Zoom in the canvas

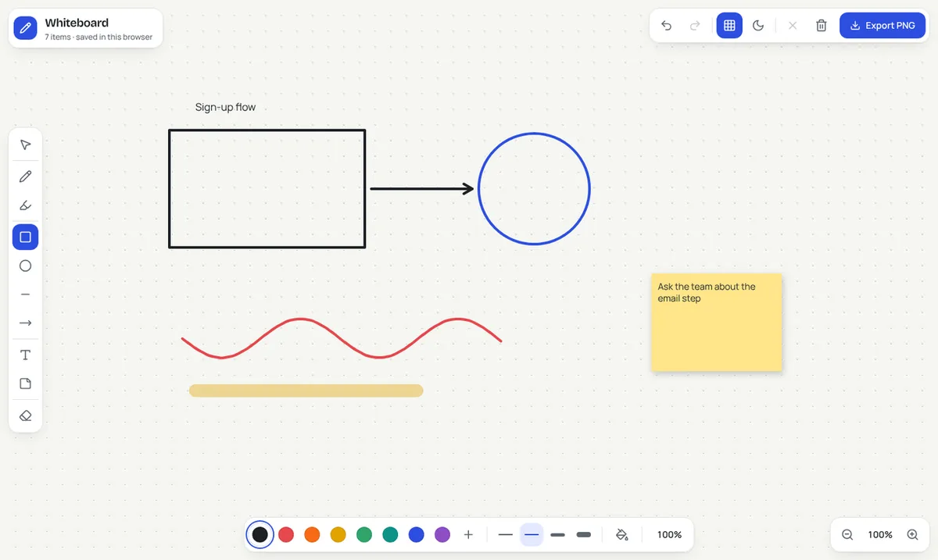tap(912, 535)
